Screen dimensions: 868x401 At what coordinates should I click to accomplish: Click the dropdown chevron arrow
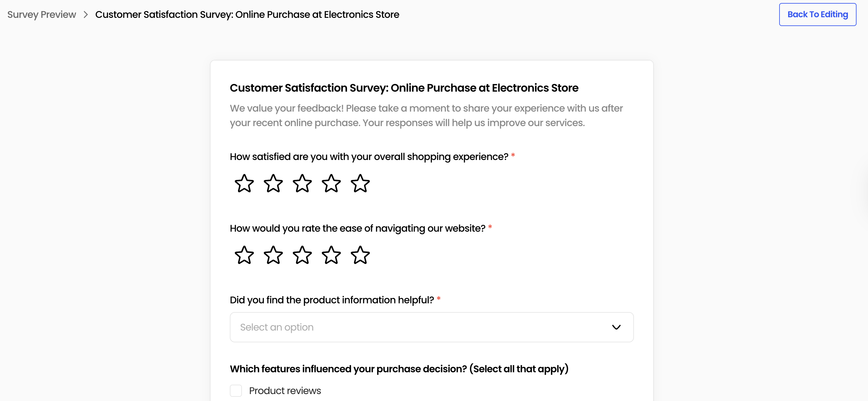[x=617, y=327]
